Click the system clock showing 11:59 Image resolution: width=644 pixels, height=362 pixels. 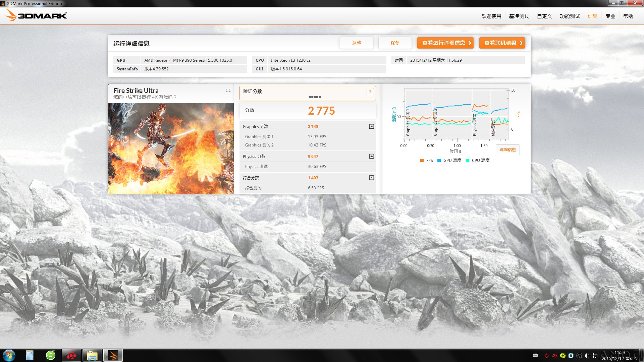[620, 355]
